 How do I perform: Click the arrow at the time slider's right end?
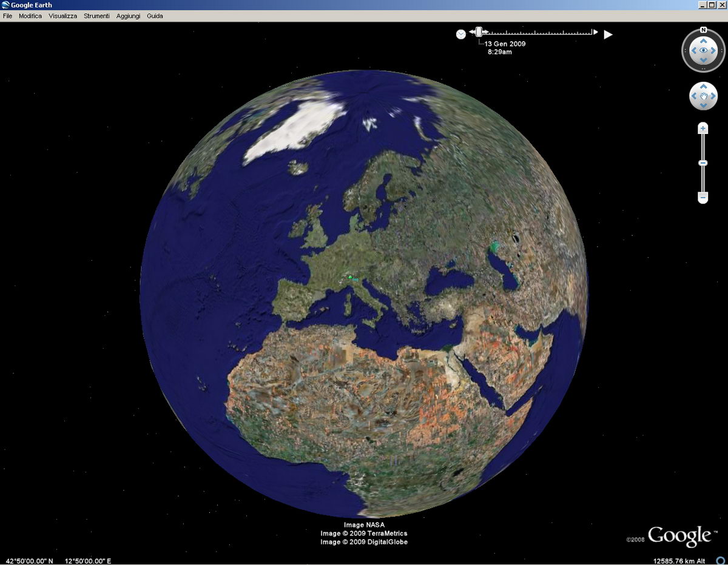(596, 32)
